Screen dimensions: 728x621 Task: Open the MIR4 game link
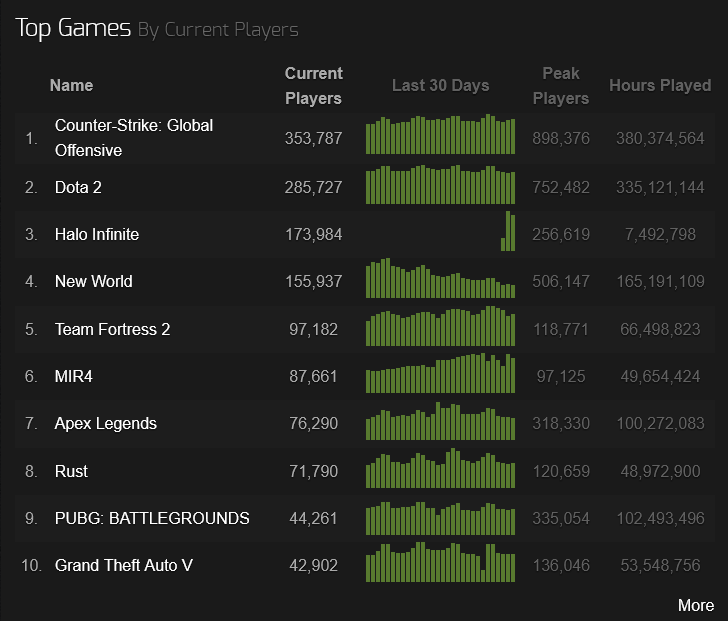coord(73,376)
